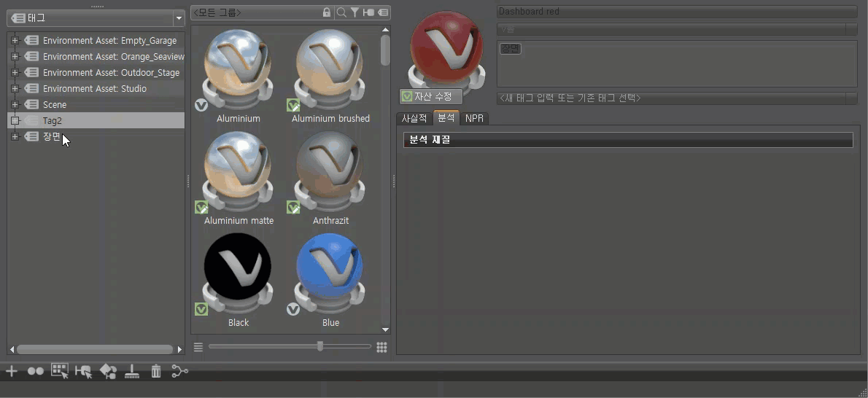Viewport: 868px width, 398px height.
Task: Click the two-circles icon in bottom toolbar
Action: click(36, 372)
